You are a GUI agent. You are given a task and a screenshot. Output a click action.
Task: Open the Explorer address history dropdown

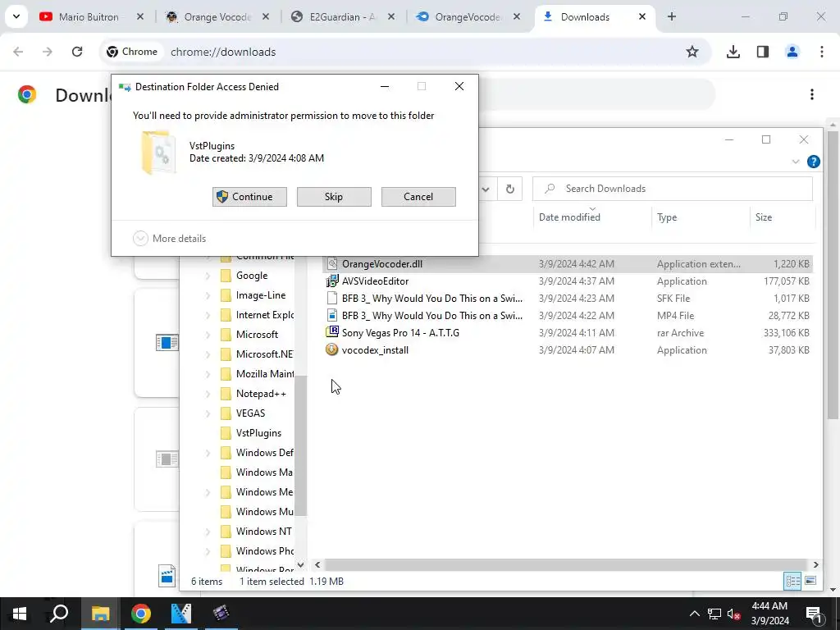pos(486,189)
